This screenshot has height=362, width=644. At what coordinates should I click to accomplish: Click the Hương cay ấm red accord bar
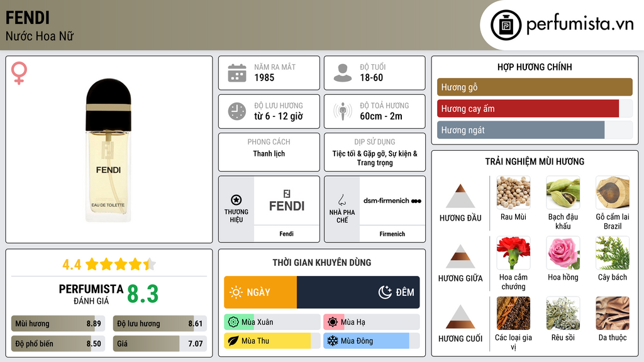[535, 108]
